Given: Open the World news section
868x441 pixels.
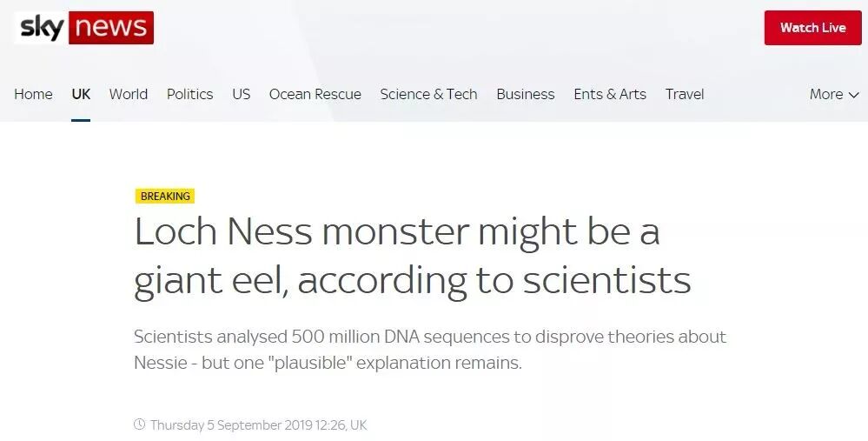Looking at the screenshot, I should tap(128, 94).
